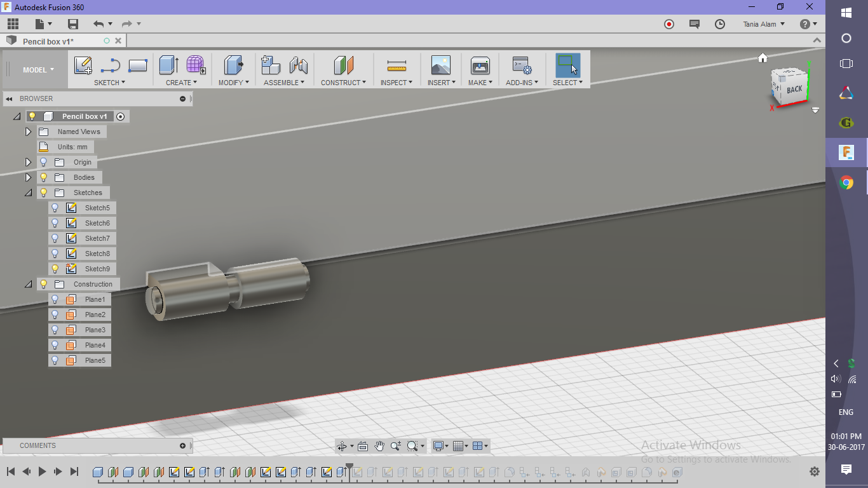This screenshot has height=488, width=868.
Task: Select the Pan hand tool
Action: pyautogui.click(x=379, y=446)
